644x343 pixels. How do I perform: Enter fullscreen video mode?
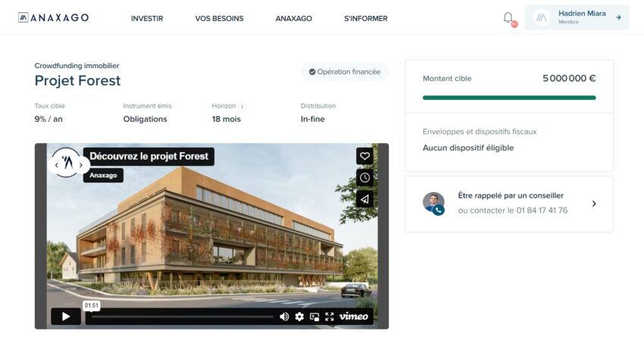[330, 316]
